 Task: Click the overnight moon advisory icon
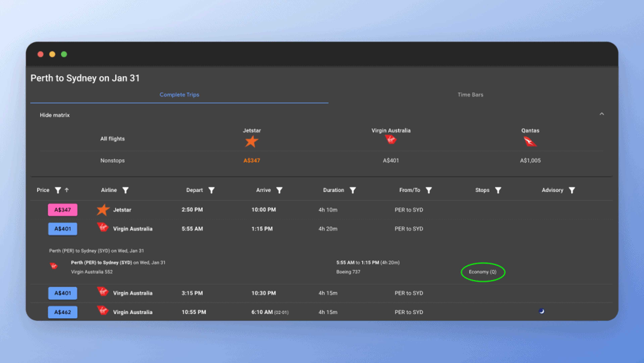pos(542,311)
